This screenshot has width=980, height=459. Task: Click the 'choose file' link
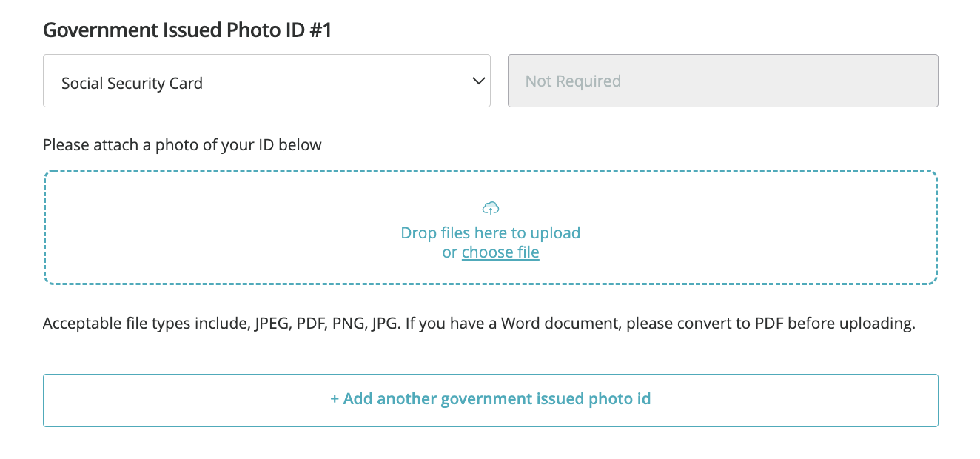tap(500, 252)
